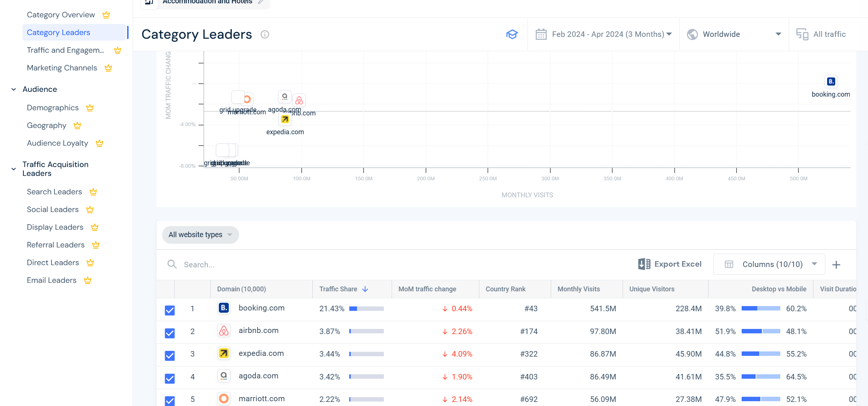868x406 pixels.
Task: Open Category Overview in the sidebar
Action: coord(61,15)
